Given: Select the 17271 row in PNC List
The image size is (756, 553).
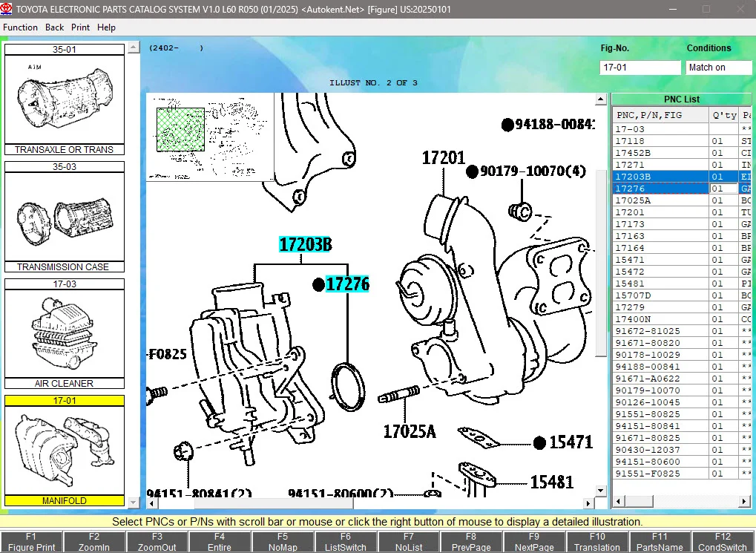Looking at the screenshot, I should [682, 165].
